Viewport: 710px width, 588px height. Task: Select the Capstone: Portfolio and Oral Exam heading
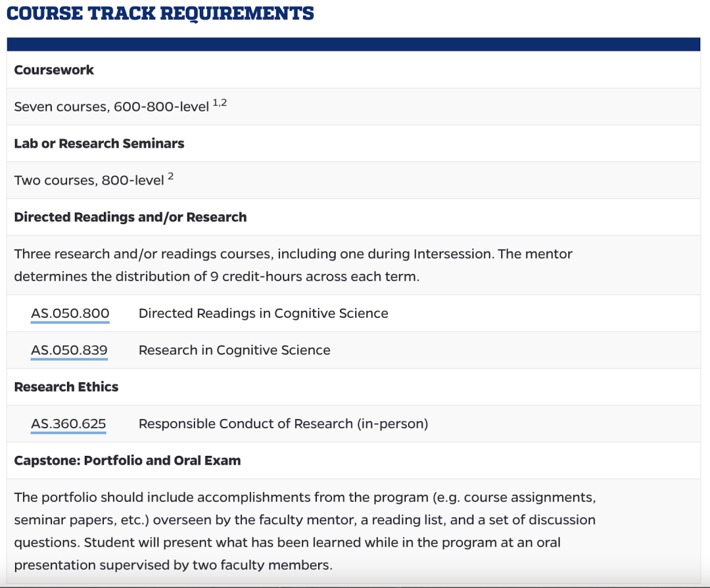(x=127, y=461)
